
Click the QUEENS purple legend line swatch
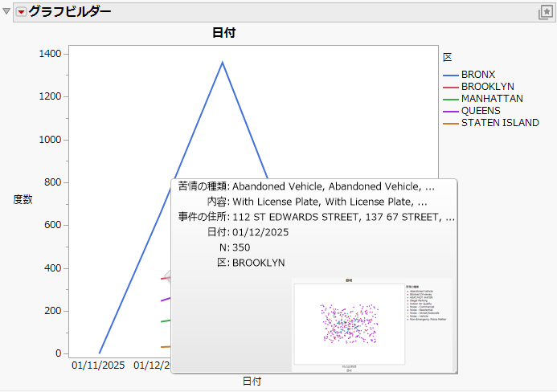[x=451, y=112]
